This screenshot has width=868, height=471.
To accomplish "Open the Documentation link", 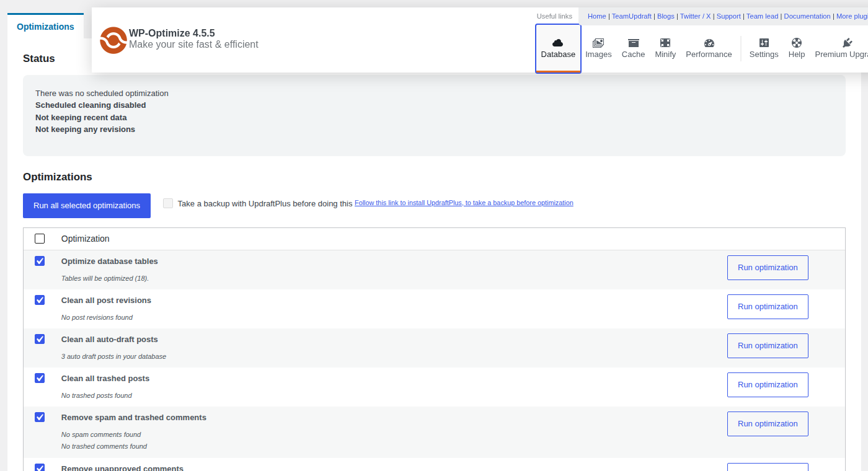I will 807,16.
